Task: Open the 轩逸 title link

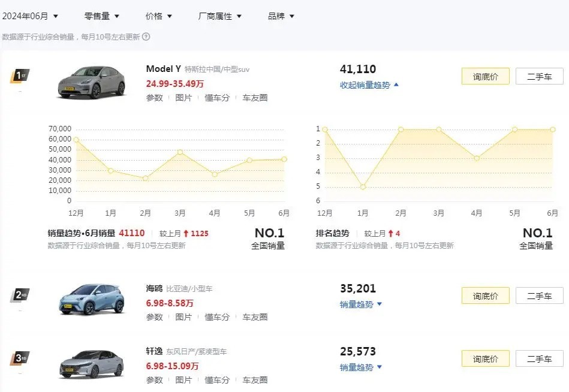Action: [154, 351]
